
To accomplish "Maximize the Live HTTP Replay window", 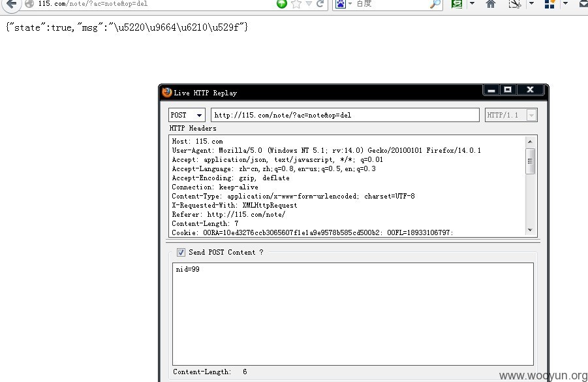I will [x=508, y=90].
